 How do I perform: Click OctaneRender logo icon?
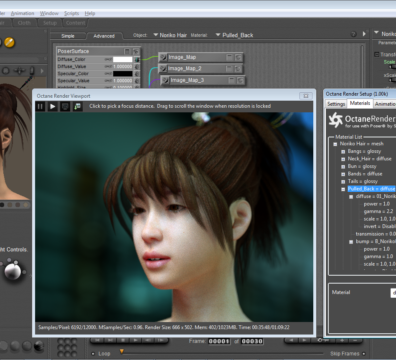pos(335,120)
